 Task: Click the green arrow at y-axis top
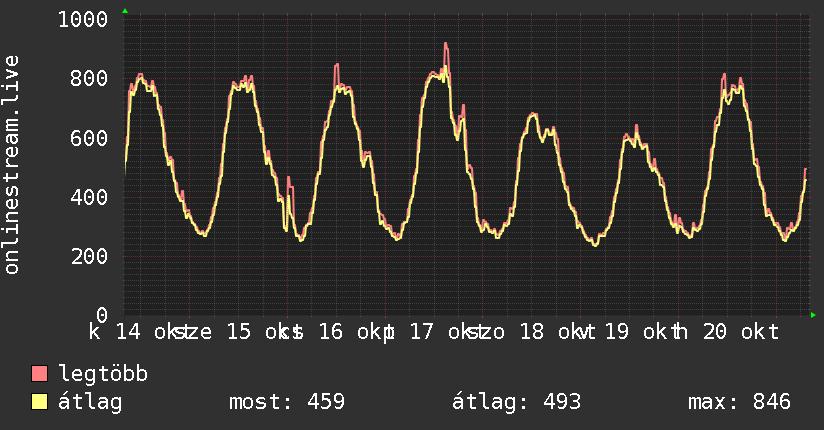(x=125, y=11)
